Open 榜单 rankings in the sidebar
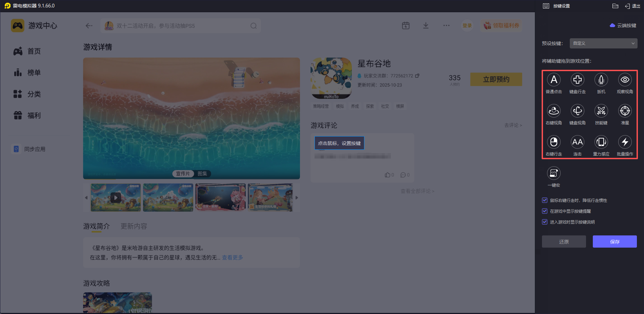644x314 pixels. click(x=27, y=72)
